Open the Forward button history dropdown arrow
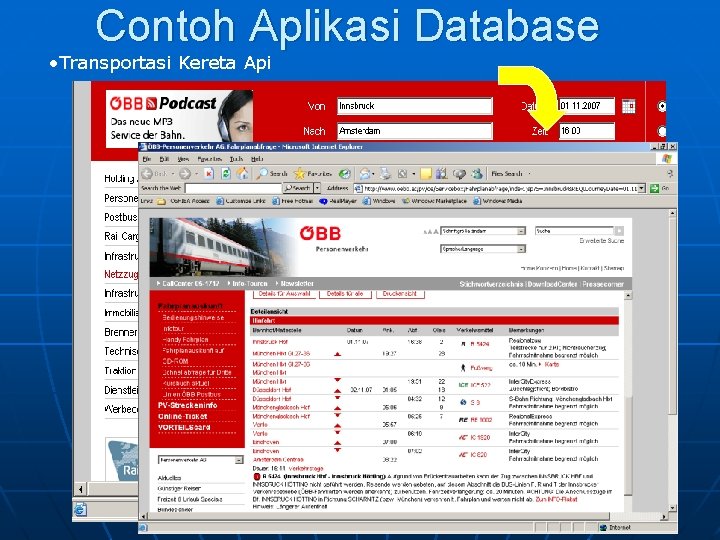The height and width of the screenshot is (540, 720). [196, 174]
